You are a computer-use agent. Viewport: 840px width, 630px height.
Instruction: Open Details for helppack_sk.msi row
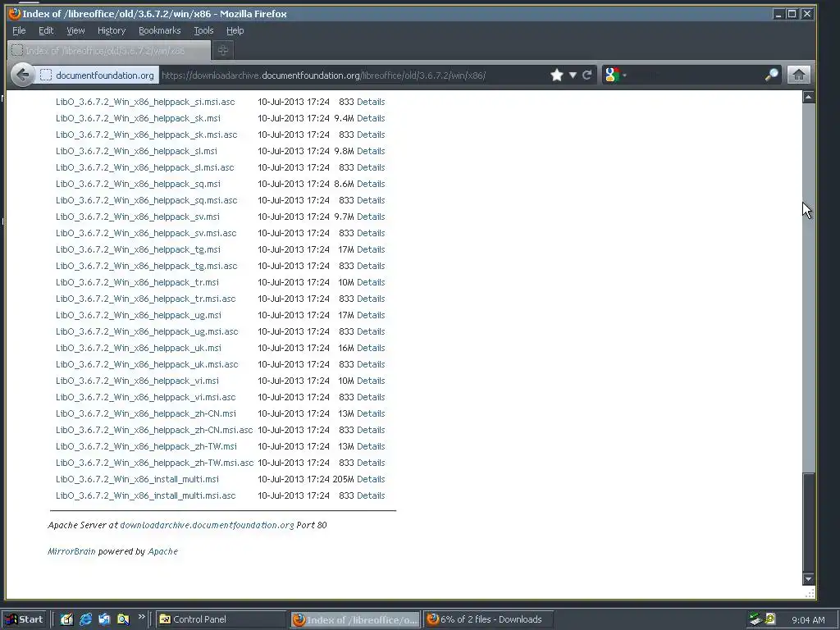371,118
